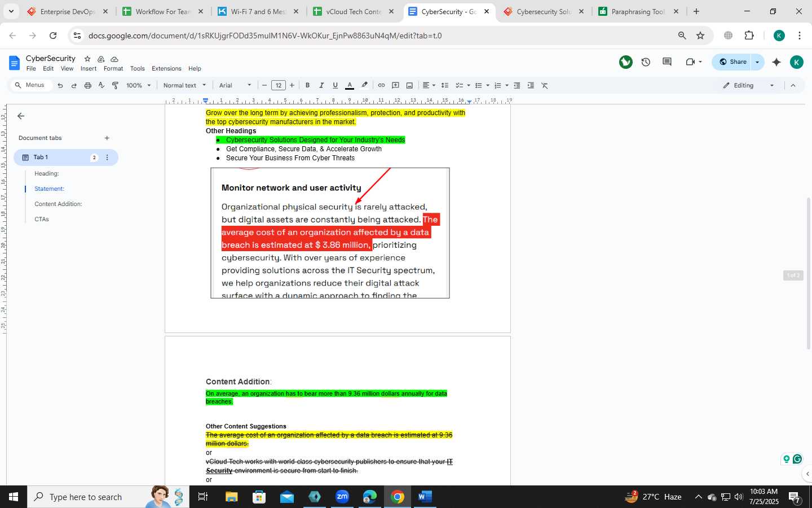The width and height of the screenshot is (812, 508).
Task: Open version history clock icon
Action: click(x=646, y=62)
